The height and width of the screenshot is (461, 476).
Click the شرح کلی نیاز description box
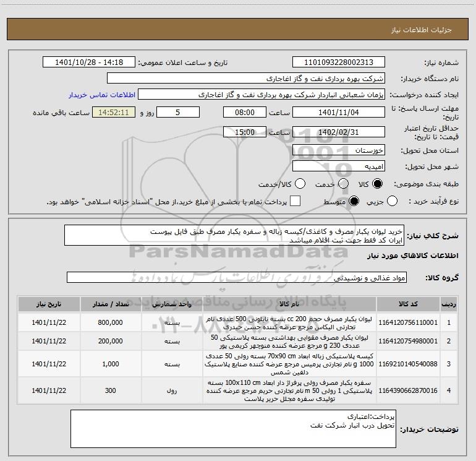[234, 236]
